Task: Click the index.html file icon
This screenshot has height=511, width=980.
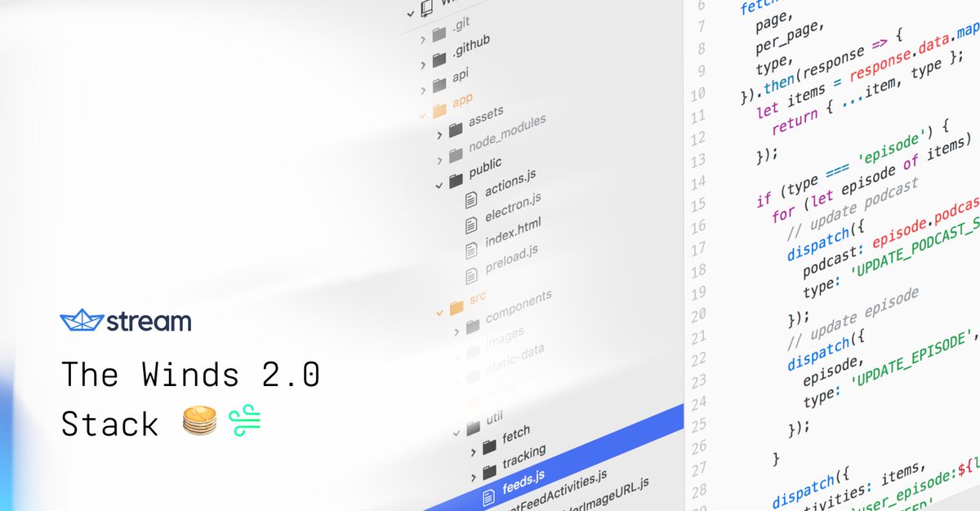Action: [x=471, y=250]
